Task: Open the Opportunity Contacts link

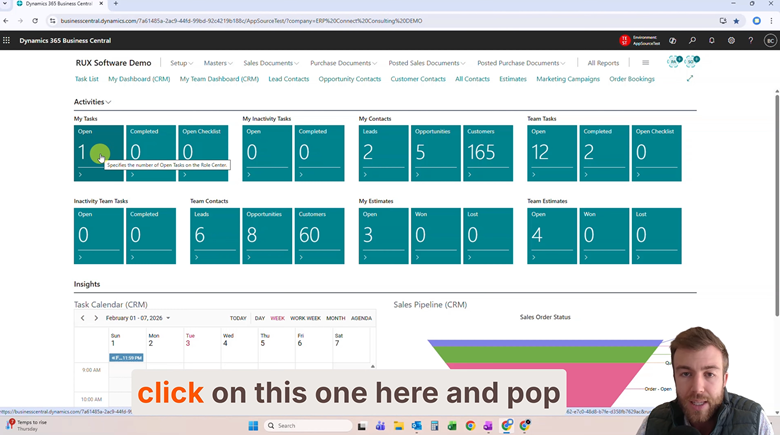Action: [x=350, y=79]
